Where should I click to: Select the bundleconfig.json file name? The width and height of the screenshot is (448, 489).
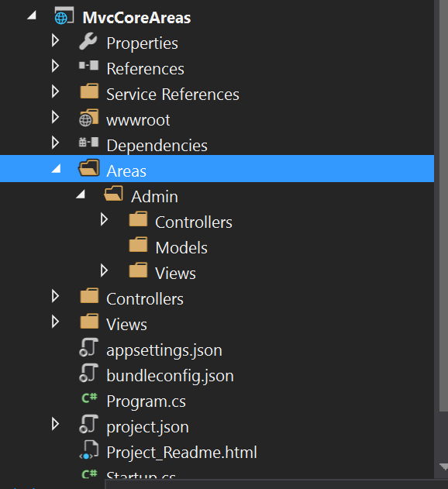(x=170, y=377)
